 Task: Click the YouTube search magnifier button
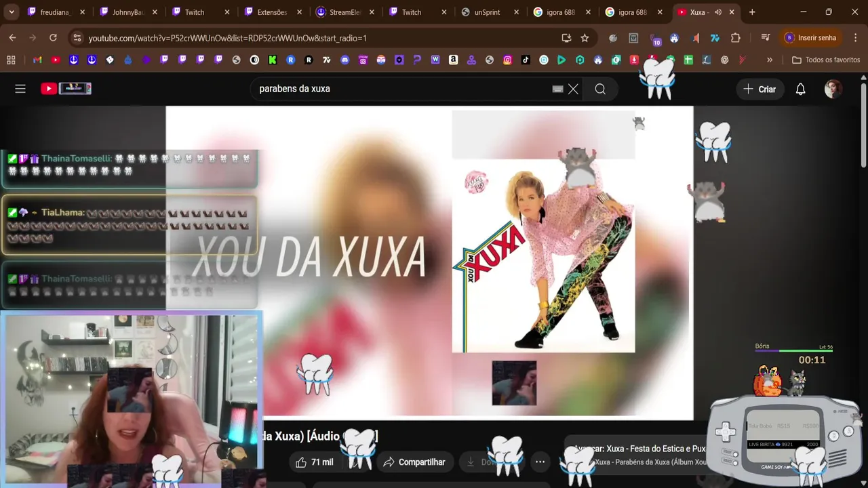click(600, 89)
